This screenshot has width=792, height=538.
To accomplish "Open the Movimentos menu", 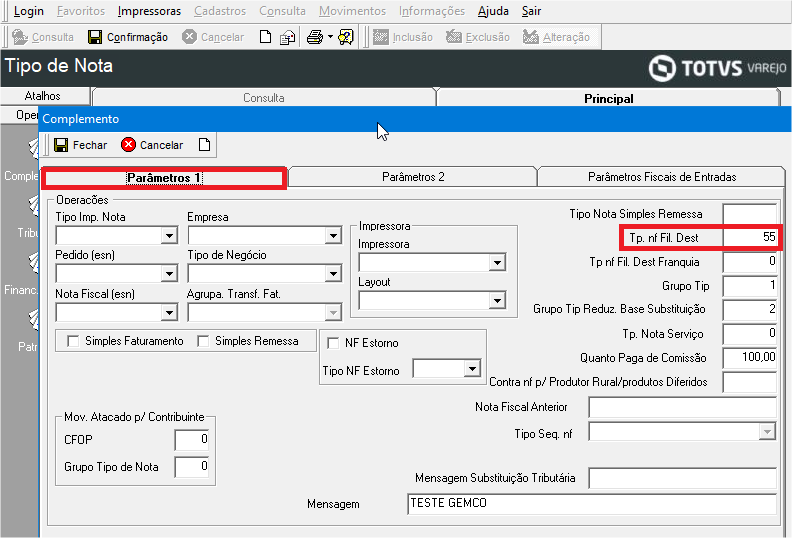I will (353, 11).
